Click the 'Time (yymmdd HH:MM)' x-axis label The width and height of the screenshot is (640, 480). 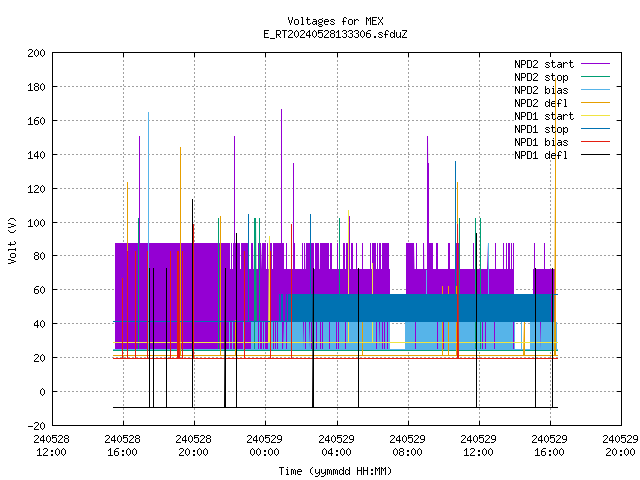click(x=335, y=471)
